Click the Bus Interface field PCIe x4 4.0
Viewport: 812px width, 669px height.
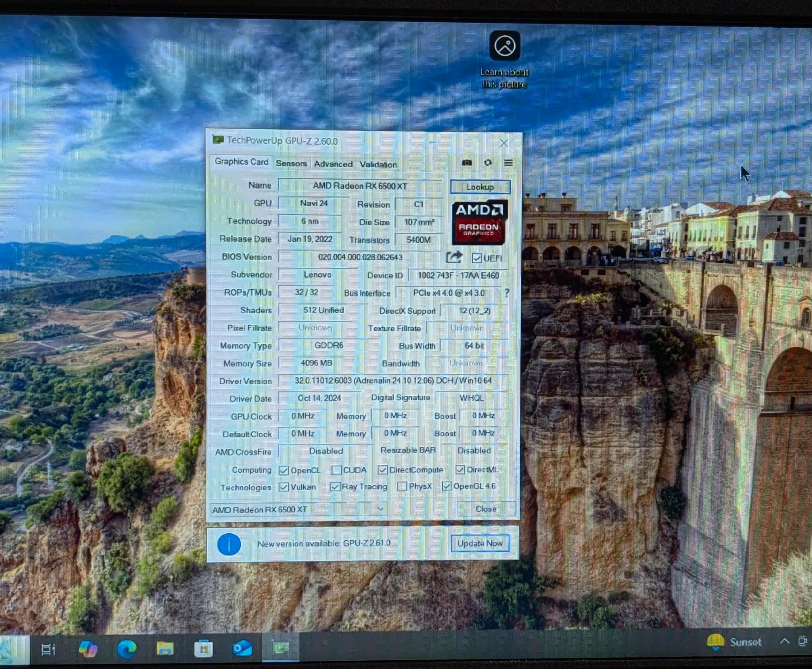click(448, 293)
